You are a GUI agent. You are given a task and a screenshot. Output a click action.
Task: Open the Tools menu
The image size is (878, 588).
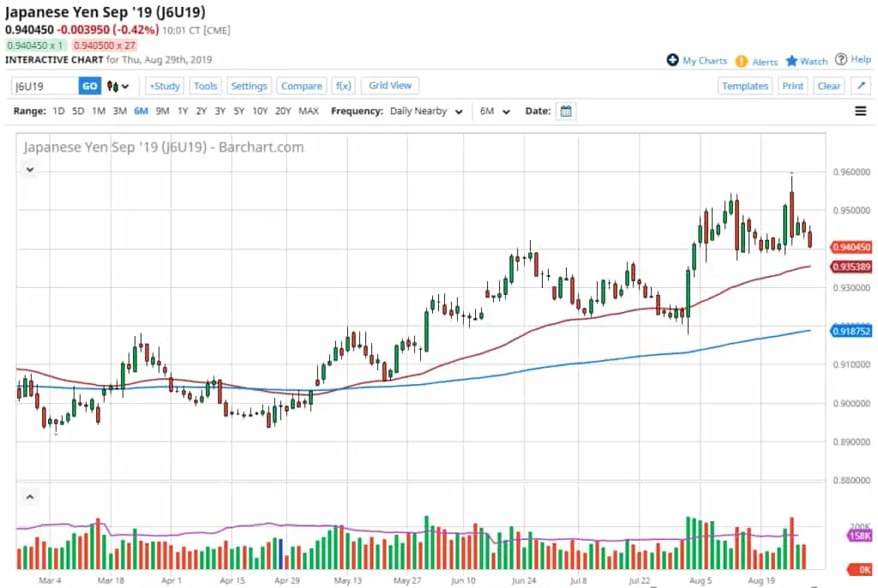(x=205, y=85)
